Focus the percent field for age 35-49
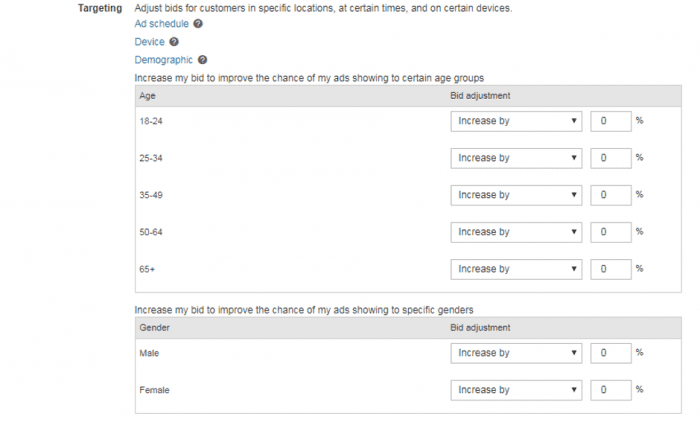The width and height of the screenshot is (700, 422). tap(611, 195)
